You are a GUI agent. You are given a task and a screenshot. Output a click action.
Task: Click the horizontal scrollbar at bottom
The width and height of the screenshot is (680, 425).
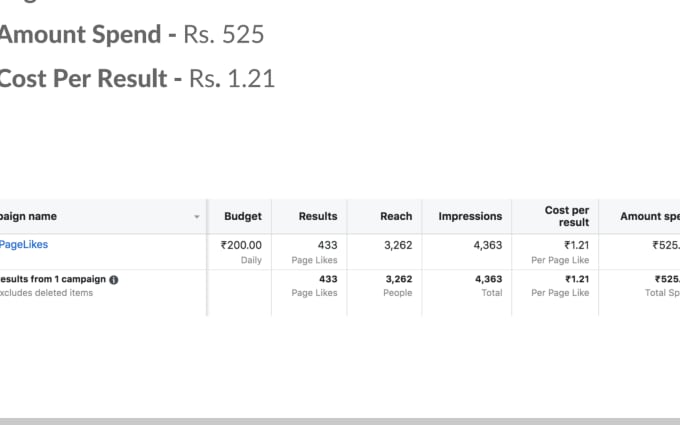(x=340, y=422)
